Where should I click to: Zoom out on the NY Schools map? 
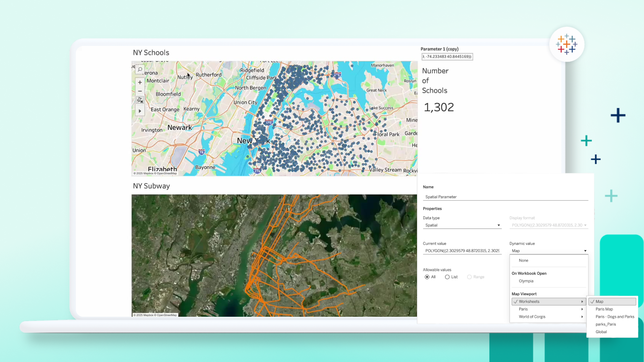click(140, 91)
